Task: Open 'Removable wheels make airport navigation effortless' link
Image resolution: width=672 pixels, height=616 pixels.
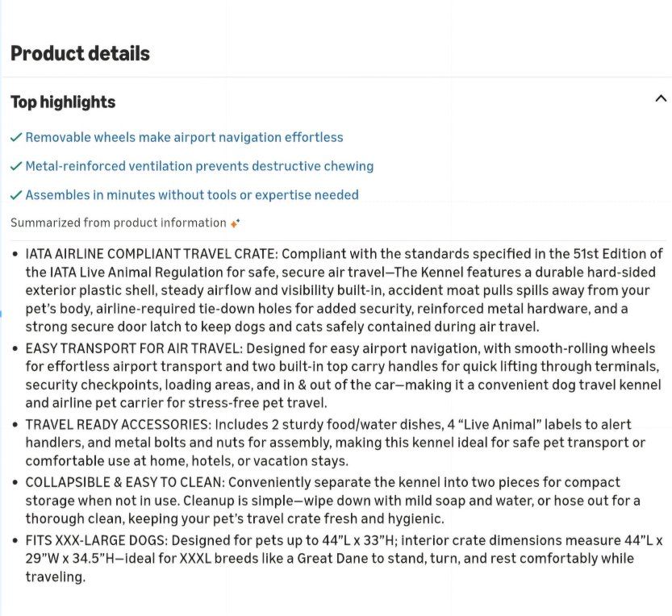Action: pyautogui.click(x=184, y=137)
